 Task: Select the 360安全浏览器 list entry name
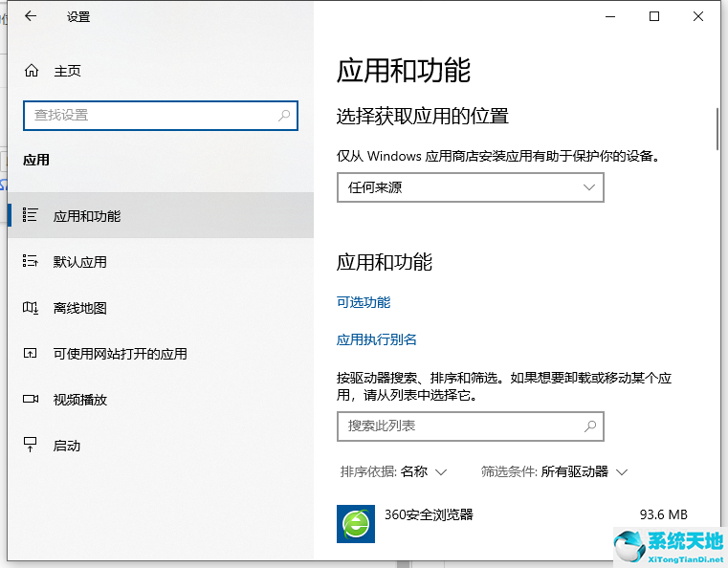coord(429,514)
